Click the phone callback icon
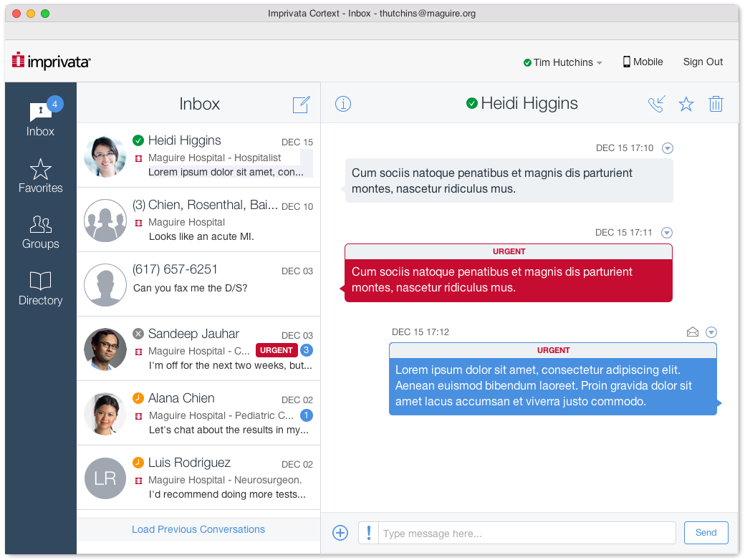 655,105
